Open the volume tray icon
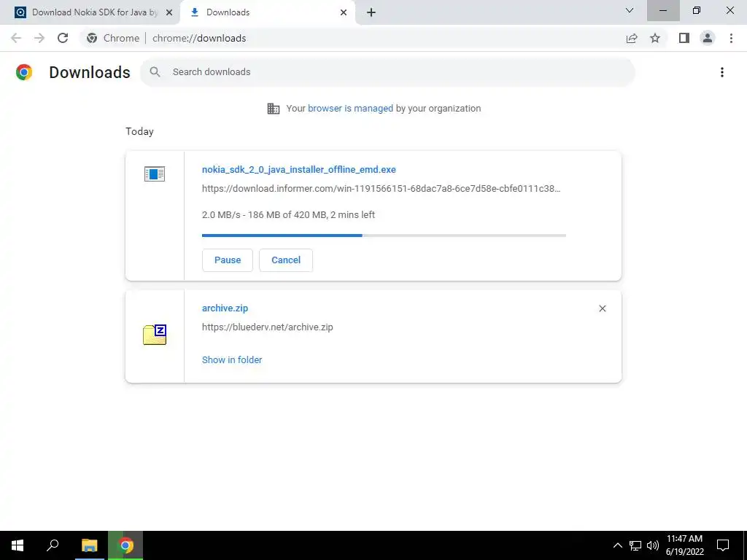Image resolution: width=747 pixels, height=560 pixels. (x=653, y=545)
